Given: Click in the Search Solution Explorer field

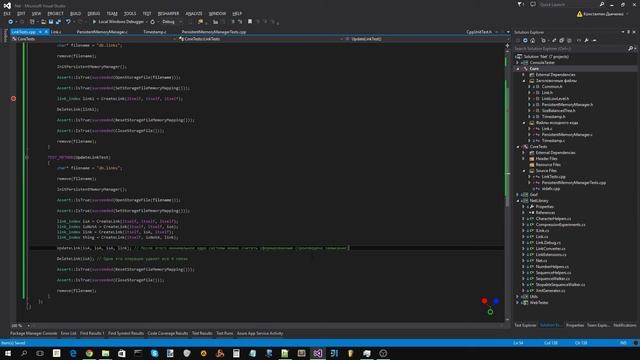Looking at the screenshot, I should tap(571, 49).
